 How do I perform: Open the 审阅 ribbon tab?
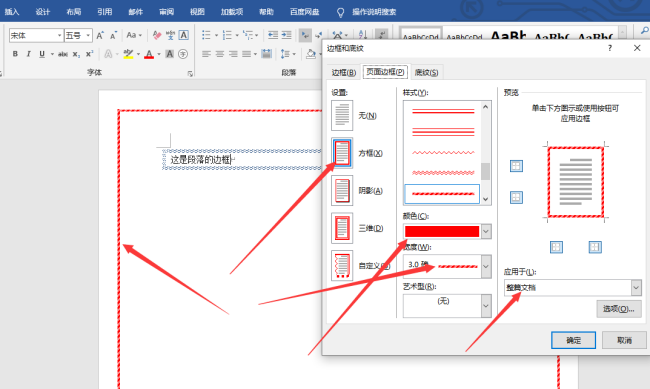coord(167,12)
